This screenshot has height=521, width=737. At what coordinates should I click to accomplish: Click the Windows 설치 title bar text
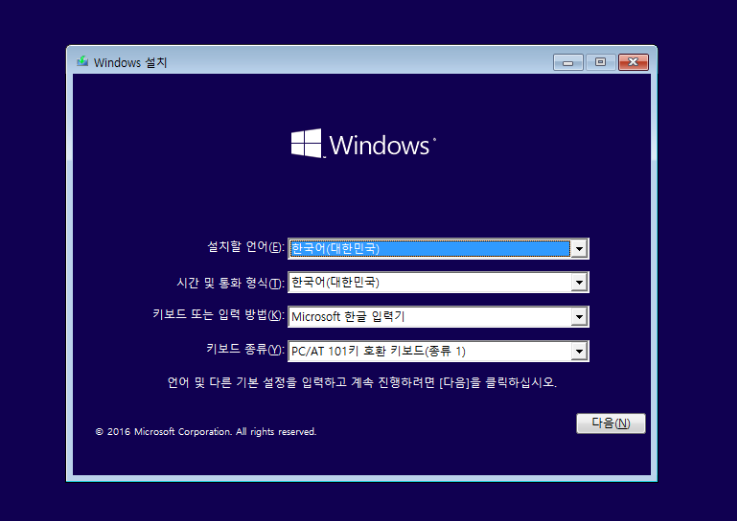130,62
